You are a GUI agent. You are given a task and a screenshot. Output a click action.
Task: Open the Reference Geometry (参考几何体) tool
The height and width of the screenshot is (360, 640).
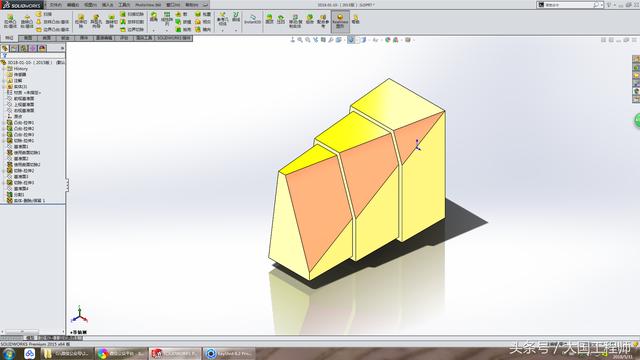point(222,19)
